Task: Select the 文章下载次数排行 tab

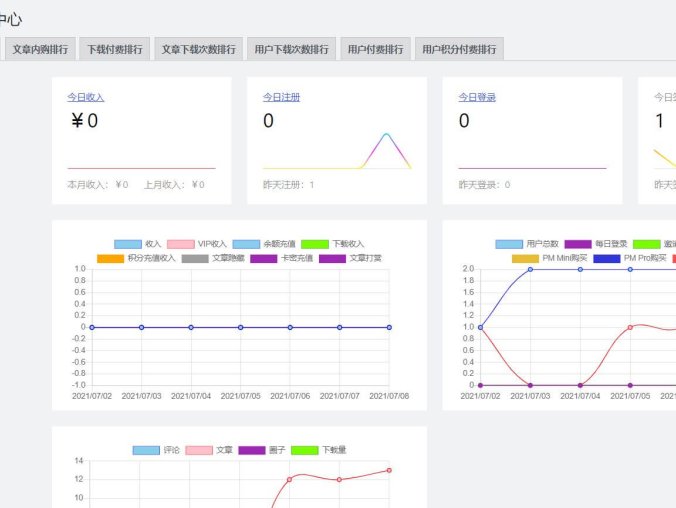Action: click(x=198, y=49)
